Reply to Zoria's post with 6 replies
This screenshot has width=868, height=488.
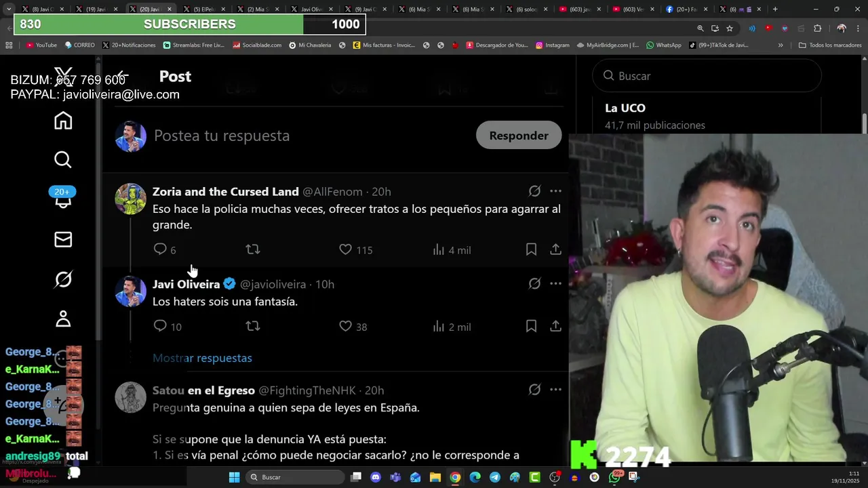165,250
